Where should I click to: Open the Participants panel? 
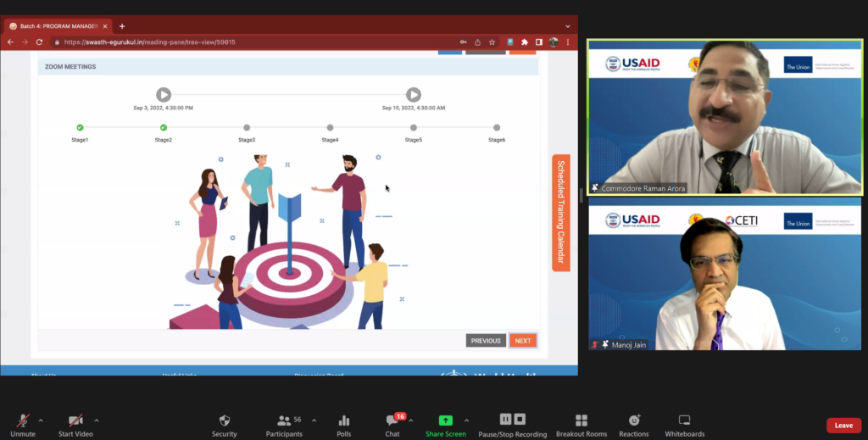click(284, 425)
